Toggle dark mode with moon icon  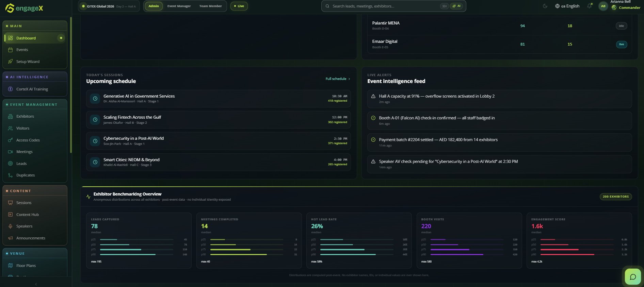pos(545,6)
